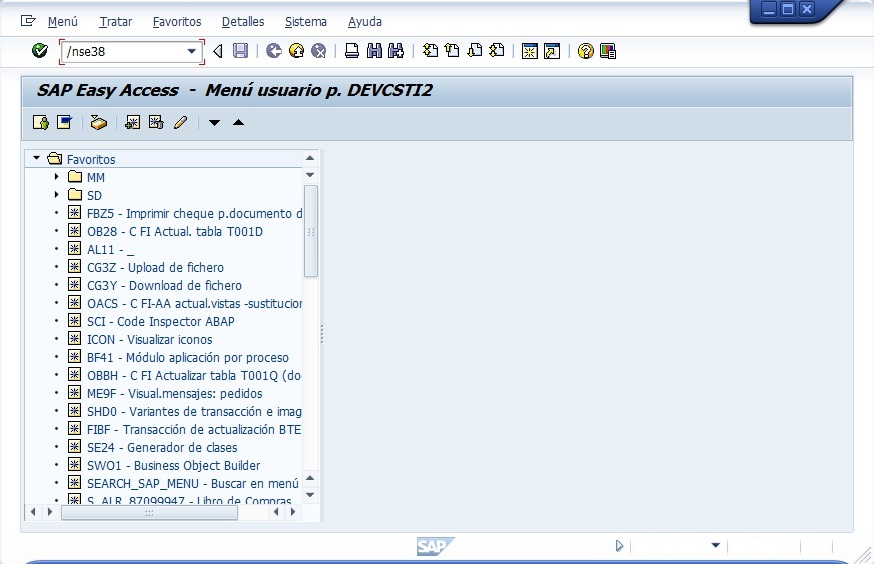Click the Find binoculars icon
874x564 pixels.
[374, 51]
